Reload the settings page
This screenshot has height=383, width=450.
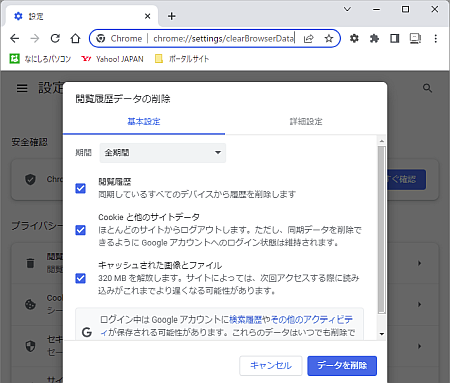coord(55,39)
